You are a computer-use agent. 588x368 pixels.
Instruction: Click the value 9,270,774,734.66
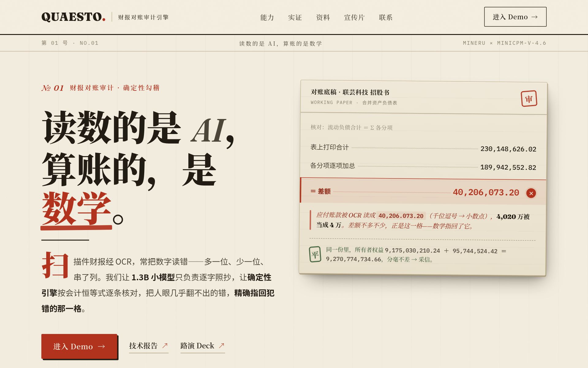(x=353, y=259)
